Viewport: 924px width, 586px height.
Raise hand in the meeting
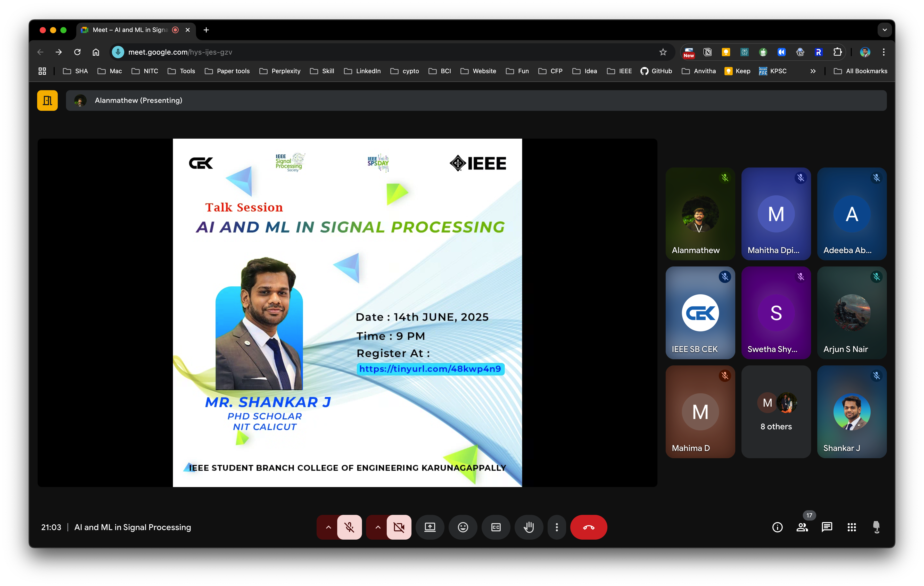[529, 527]
